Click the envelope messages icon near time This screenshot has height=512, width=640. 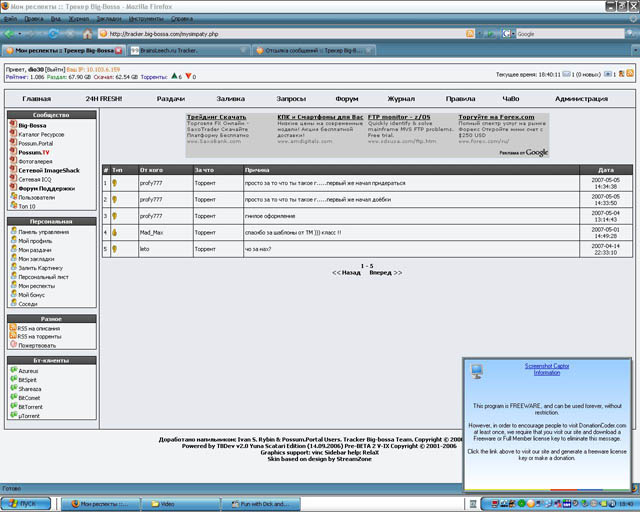566,74
